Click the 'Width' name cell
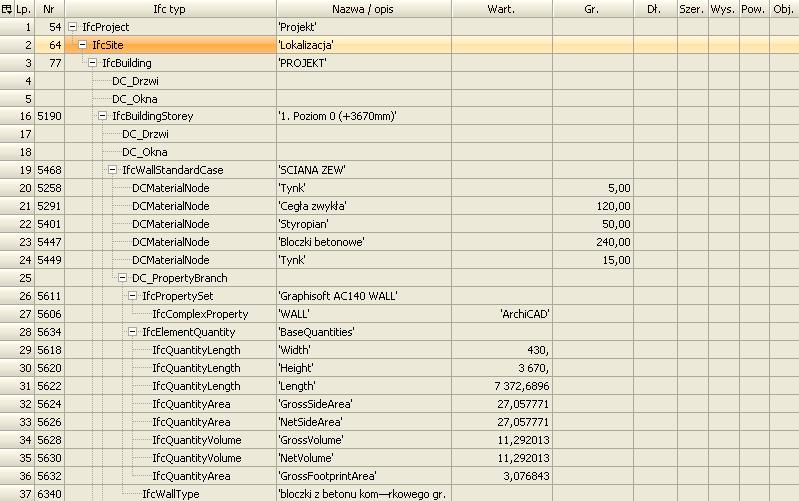 (x=364, y=350)
